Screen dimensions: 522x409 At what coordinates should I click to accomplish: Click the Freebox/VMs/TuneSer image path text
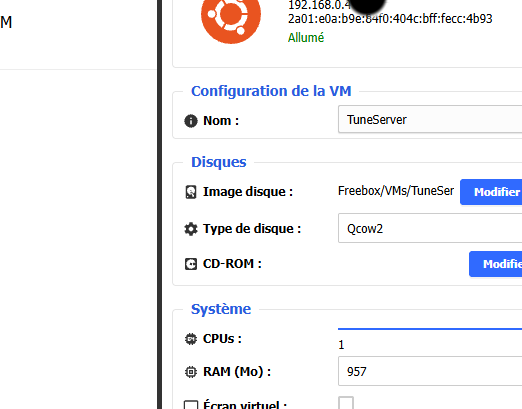tap(396, 191)
